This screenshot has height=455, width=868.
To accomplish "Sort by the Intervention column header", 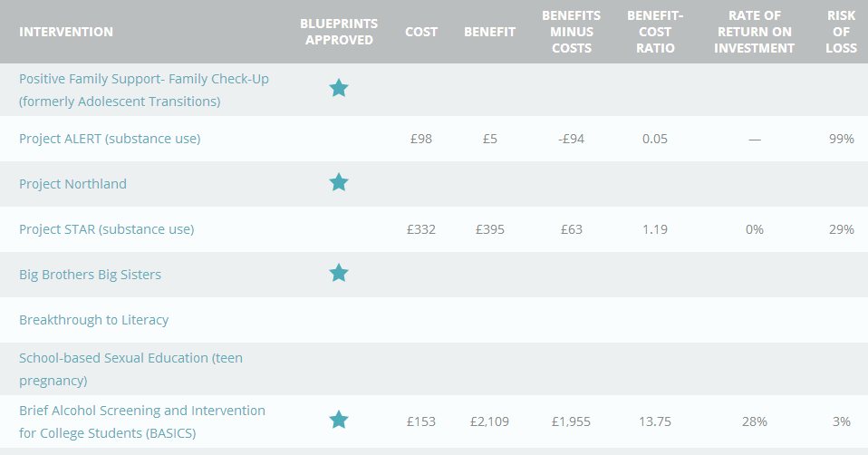I will click(66, 32).
